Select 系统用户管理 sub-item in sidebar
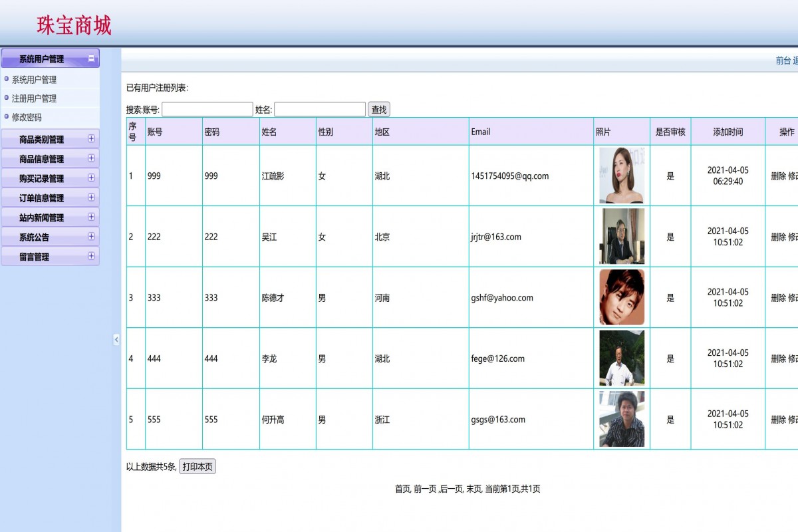Viewport: 798px width, 532px height. click(x=34, y=80)
